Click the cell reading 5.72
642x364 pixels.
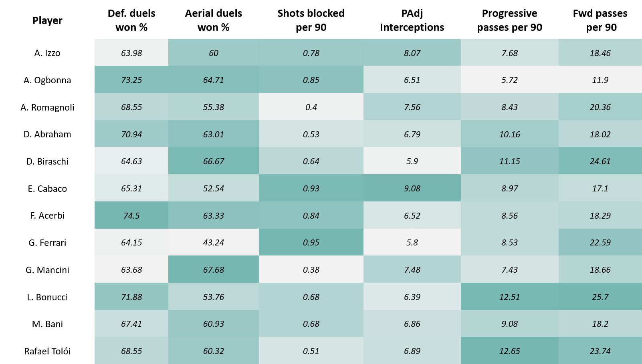tap(509, 80)
